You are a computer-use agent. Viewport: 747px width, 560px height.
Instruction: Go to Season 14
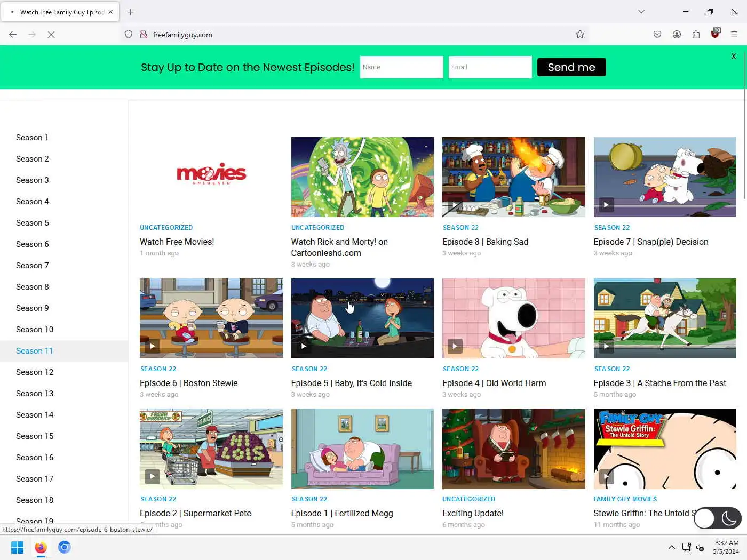tap(35, 415)
